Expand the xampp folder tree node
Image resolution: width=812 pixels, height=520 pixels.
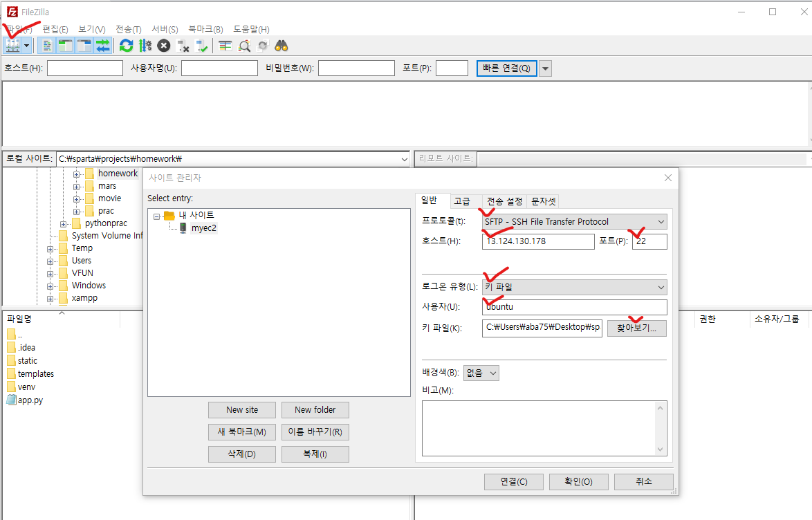[x=50, y=298]
